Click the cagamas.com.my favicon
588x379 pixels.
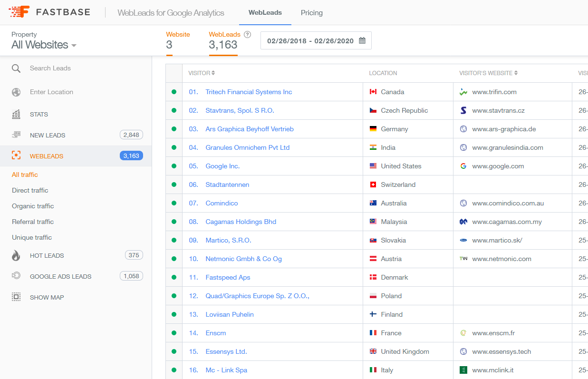point(463,222)
